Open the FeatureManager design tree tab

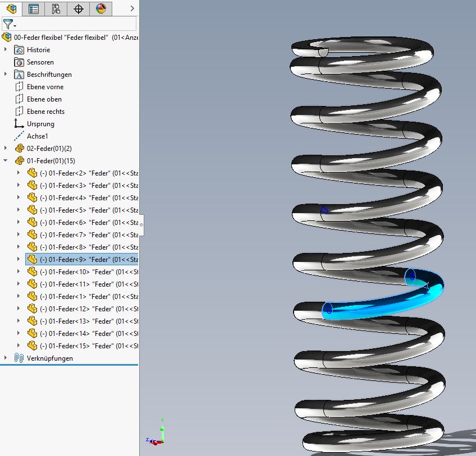11,8
